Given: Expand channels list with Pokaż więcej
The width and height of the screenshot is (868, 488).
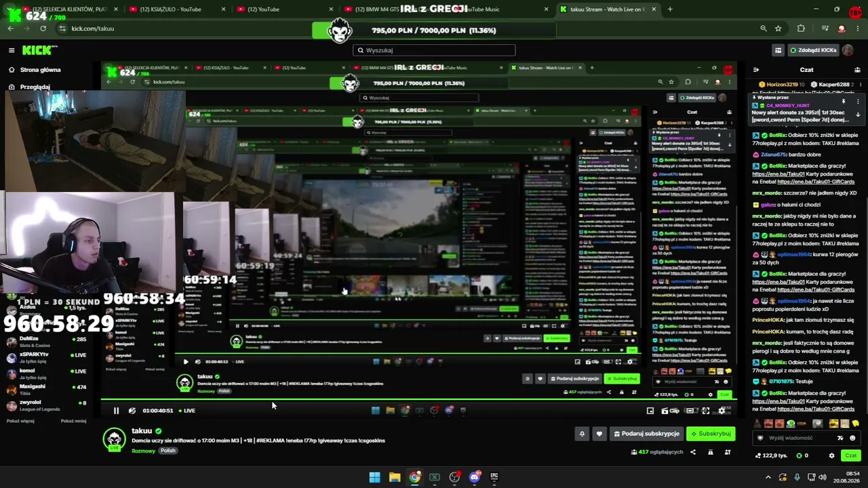Looking at the screenshot, I should click(20, 421).
